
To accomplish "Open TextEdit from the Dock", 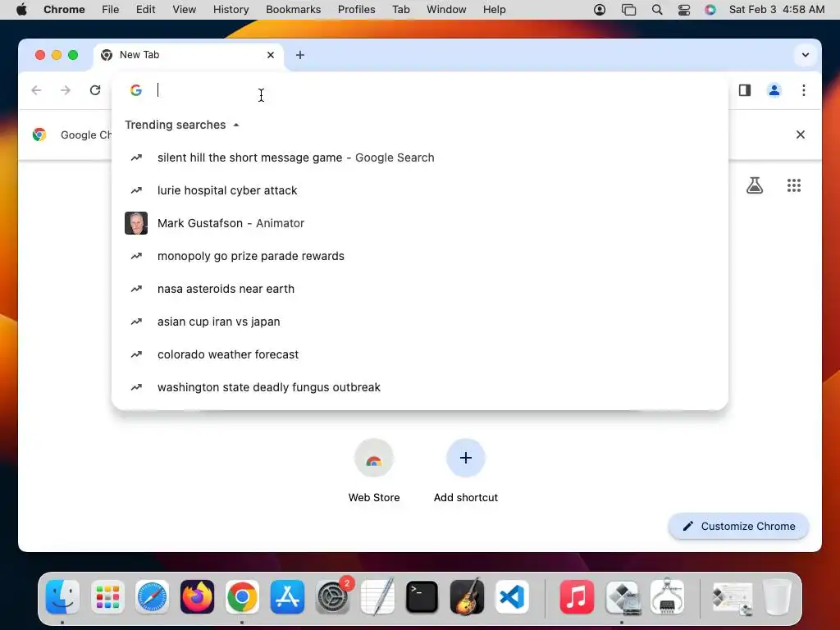I will tap(377, 596).
